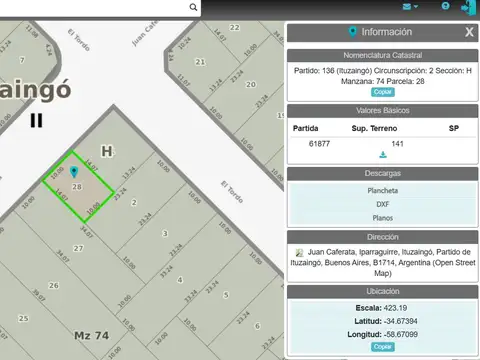Select parcel 25 on the map
The width and height of the screenshot is (480, 360).
pyautogui.click(x=23, y=318)
